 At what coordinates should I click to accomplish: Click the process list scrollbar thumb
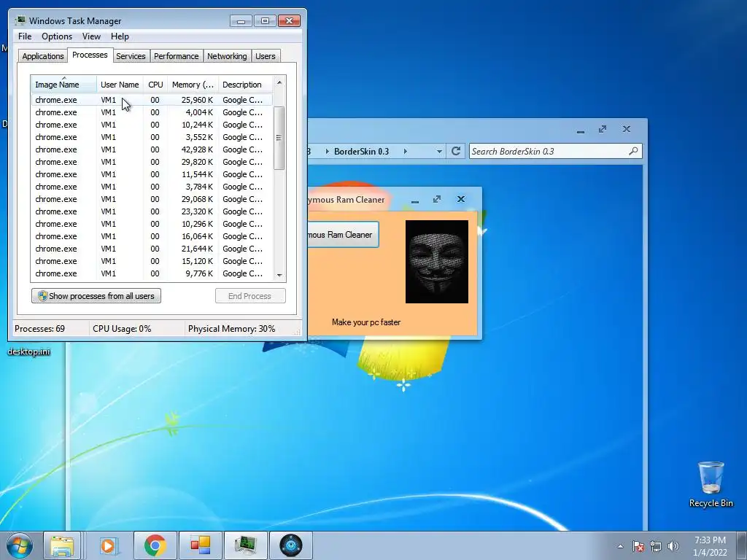pyautogui.click(x=279, y=138)
